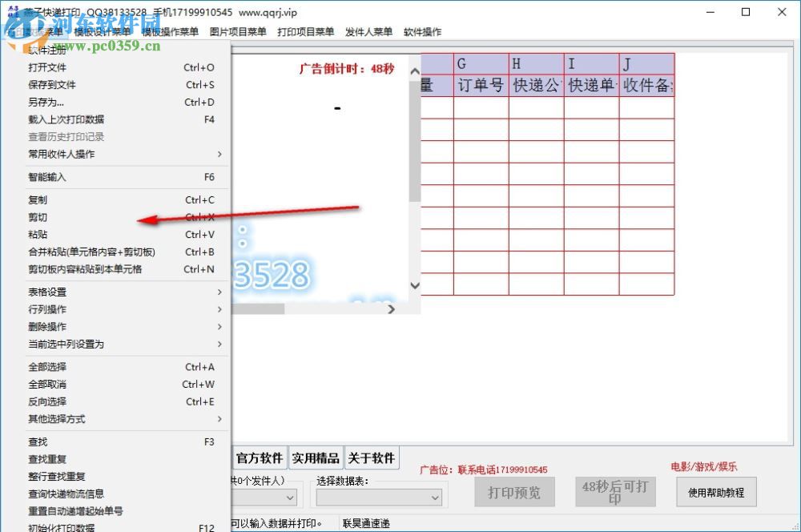Maximize the application window
The width and height of the screenshot is (801, 532).
pyautogui.click(x=746, y=12)
